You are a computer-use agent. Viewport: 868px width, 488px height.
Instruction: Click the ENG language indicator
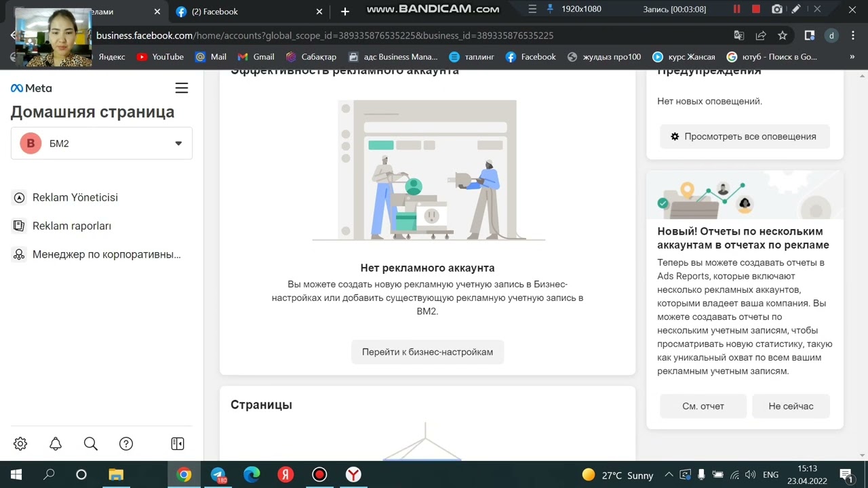(770, 475)
